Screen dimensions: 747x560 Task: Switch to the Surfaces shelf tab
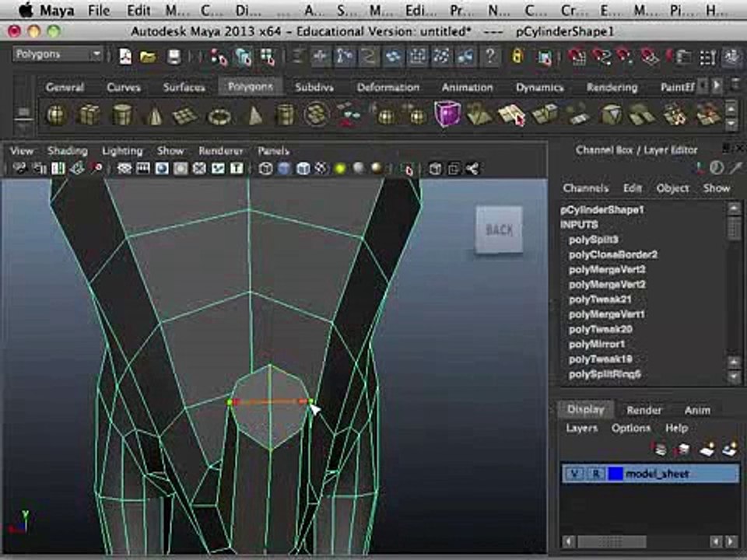point(184,87)
